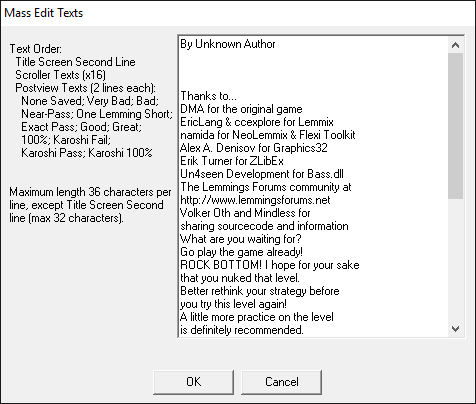Click the 'Go play the game already!' line

click(x=241, y=252)
